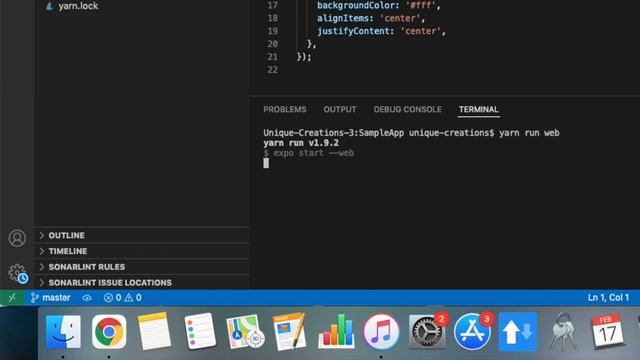
Task: Click the justifyContent code line
Action: pos(381,31)
